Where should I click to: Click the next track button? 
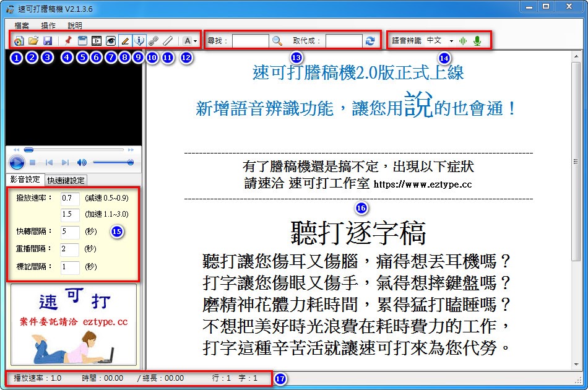tap(65, 162)
